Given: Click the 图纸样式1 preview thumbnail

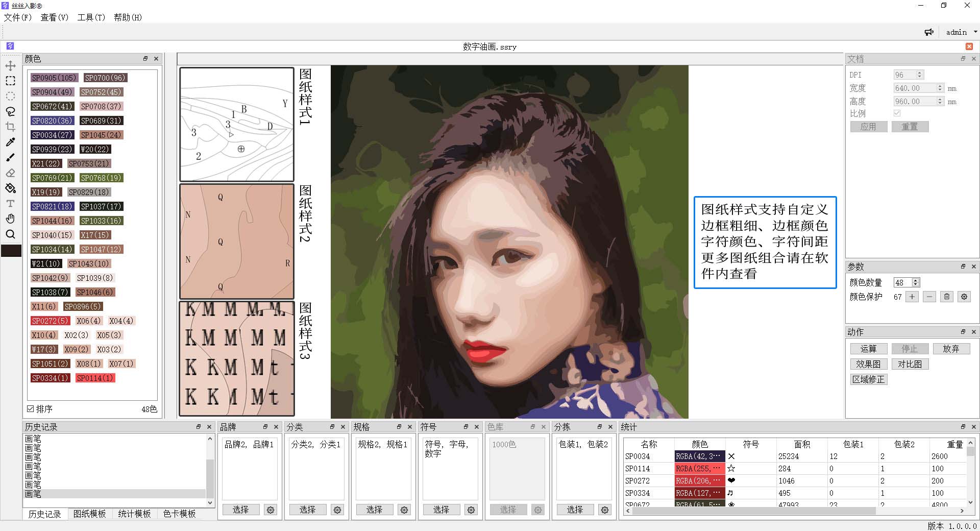Looking at the screenshot, I should coord(237,124).
